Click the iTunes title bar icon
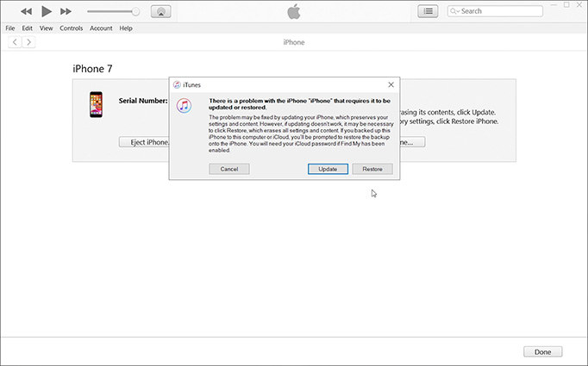Image resolution: width=588 pixels, height=366 pixels. [x=177, y=84]
